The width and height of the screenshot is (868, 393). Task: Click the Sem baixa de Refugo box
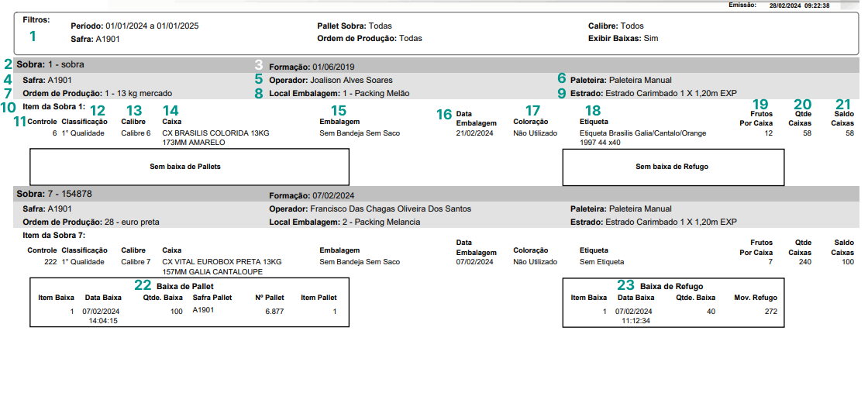[x=673, y=167]
